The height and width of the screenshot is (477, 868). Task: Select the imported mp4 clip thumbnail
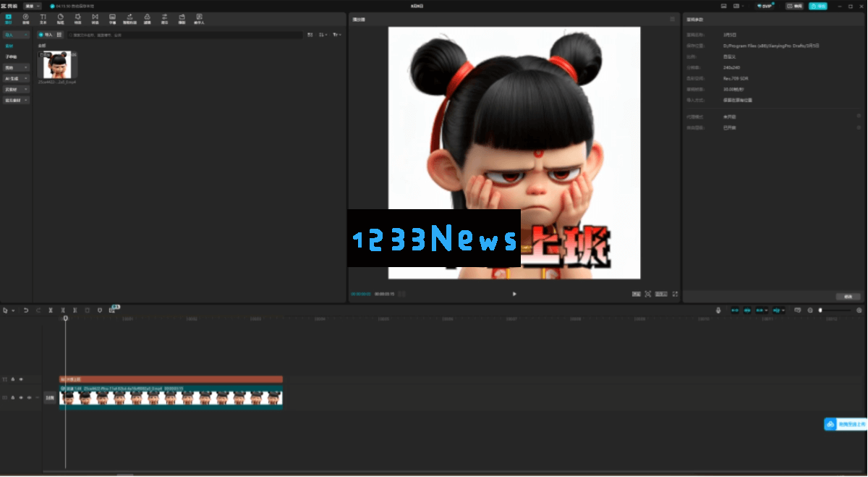click(x=57, y=64)
